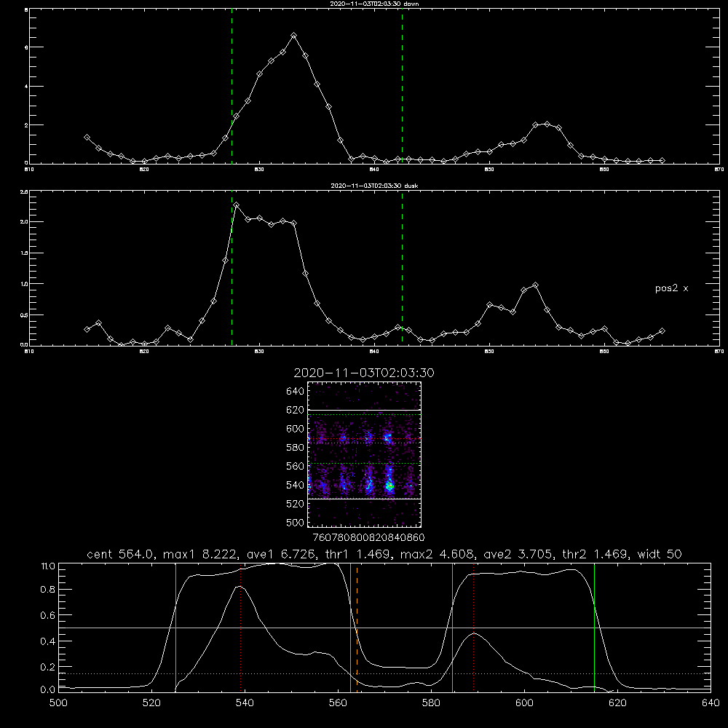Click the first red dotted peak line in profile plot

coord(240,627)
